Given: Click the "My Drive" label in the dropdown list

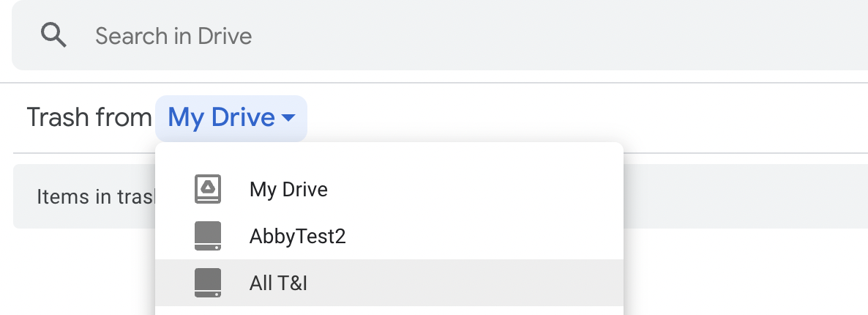Looking at the screenshot, I should [288, 190].
